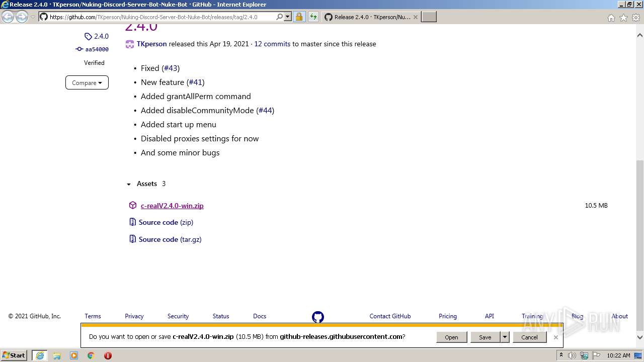Image resolution: width=644 pixels, height=362 pixels.
Task: Click the file icon of Source code (tar.gz)
Action: (133, 239)
